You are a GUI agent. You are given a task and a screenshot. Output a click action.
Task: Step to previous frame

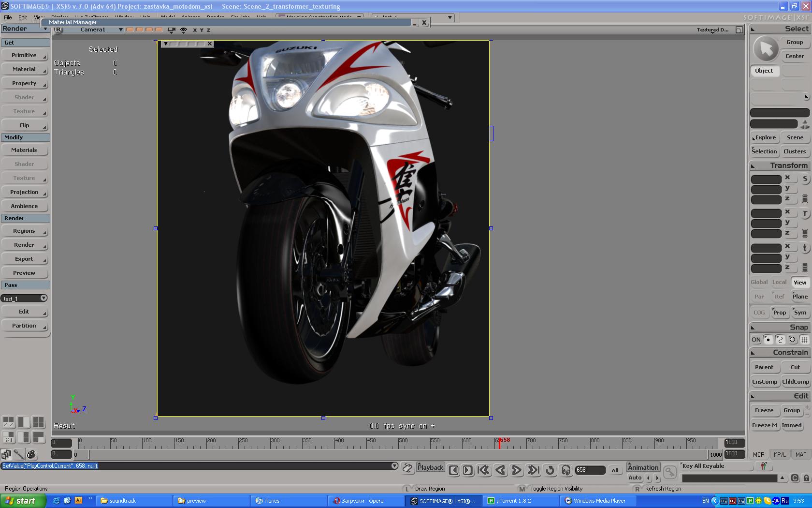coord(453,470)
